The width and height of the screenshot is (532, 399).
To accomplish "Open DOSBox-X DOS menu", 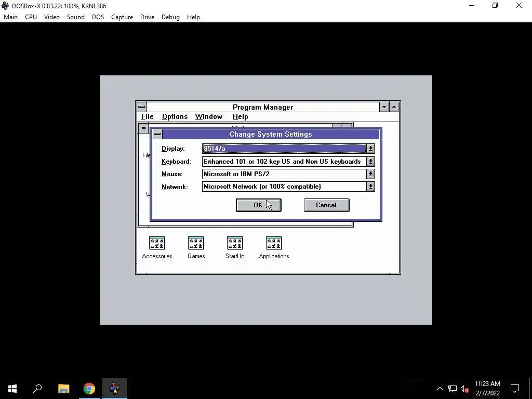I will 98,17.
